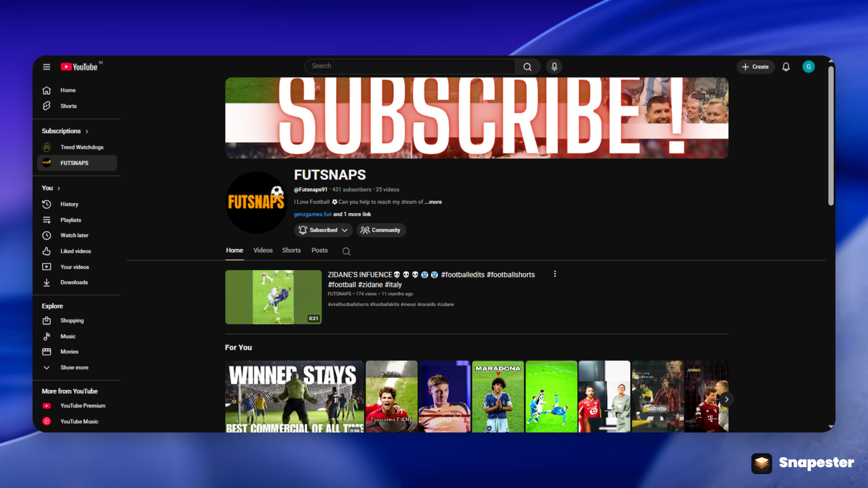Click the search magnifier button

(527, 67)
